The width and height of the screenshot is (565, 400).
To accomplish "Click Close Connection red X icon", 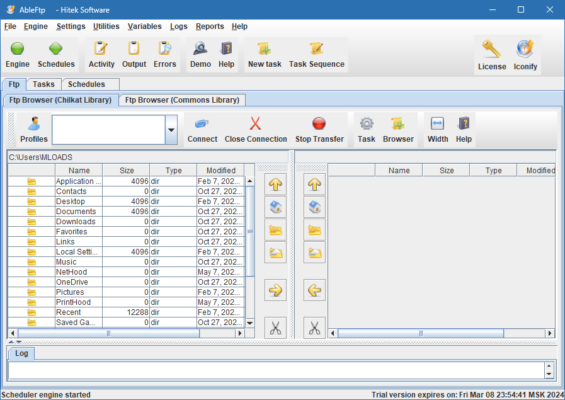I will 255,124.
